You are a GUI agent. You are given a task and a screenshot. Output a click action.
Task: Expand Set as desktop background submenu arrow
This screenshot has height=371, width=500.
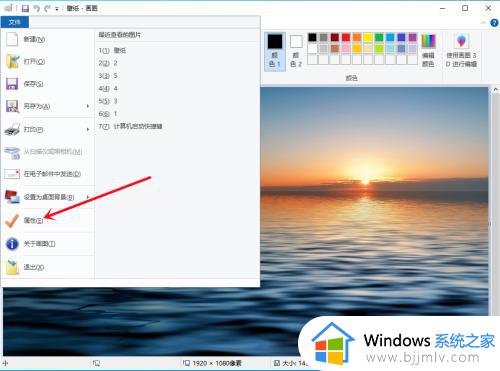(x=88, y=197)
